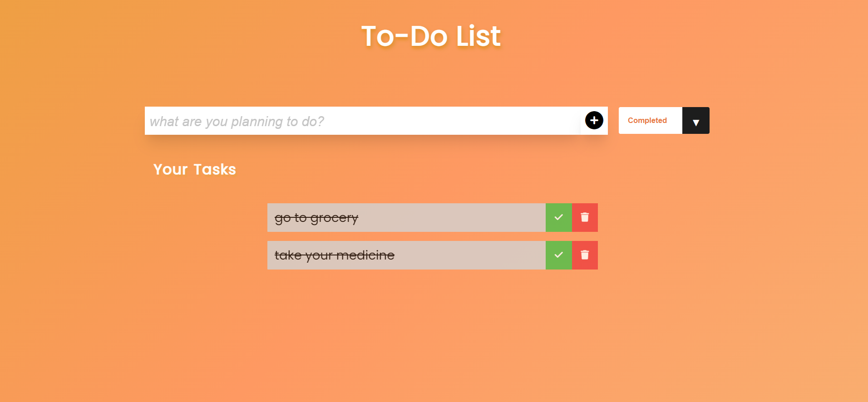Click the 'To-Do List' title
This screenshot has height=402, width=868.
pos(430,36)
